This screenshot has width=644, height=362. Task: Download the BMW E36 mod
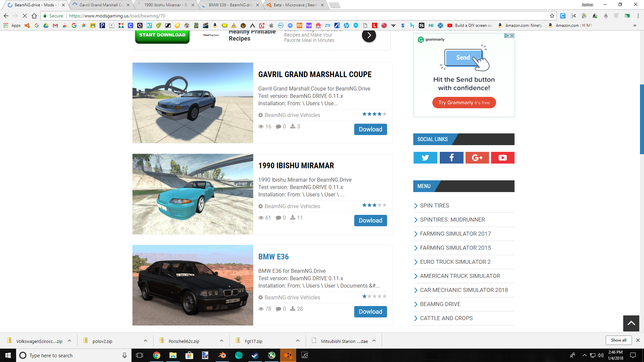(x=370, y=312)
